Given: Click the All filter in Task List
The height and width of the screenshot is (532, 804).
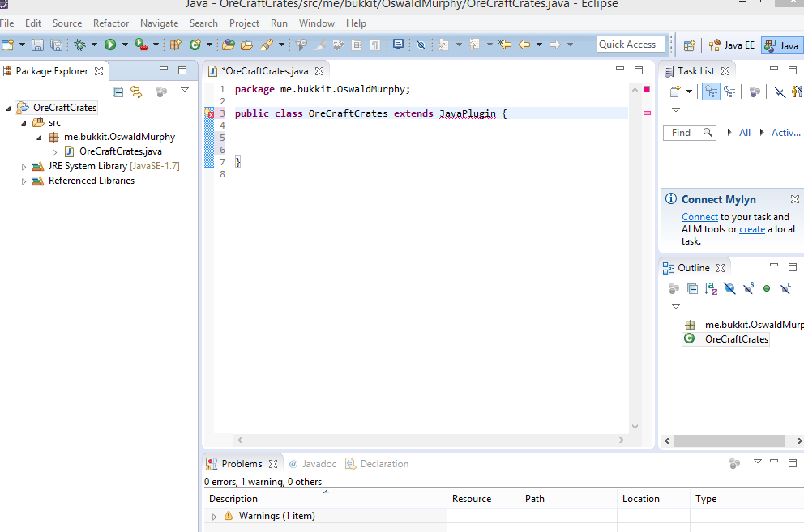Looking at the screenshot, I should coord(745,133).
